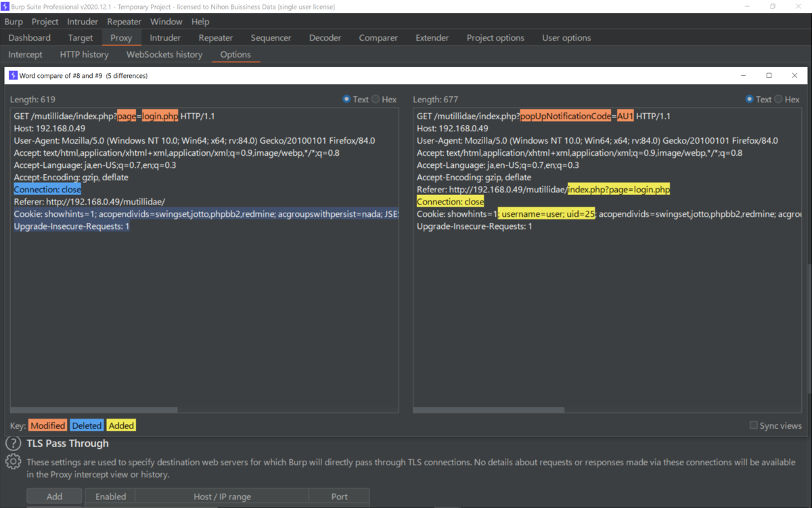Select Text radio in left compare pane

(x=346, y=99)
